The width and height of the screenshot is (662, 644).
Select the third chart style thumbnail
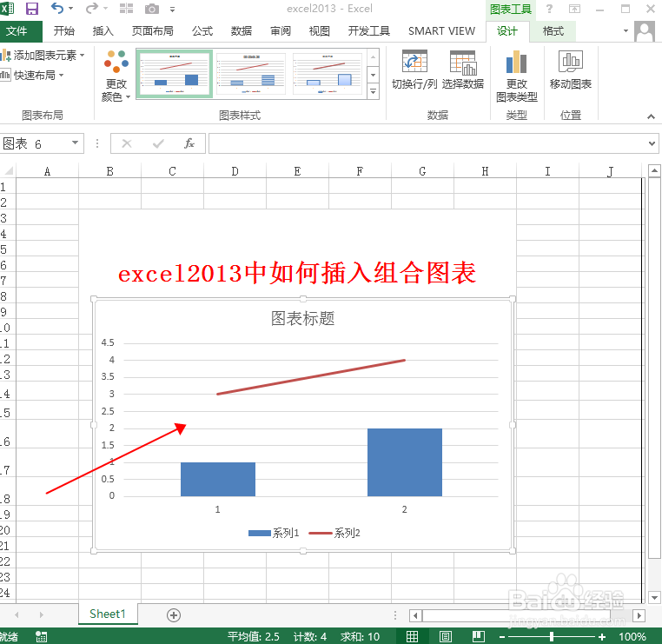coord(328,73)
